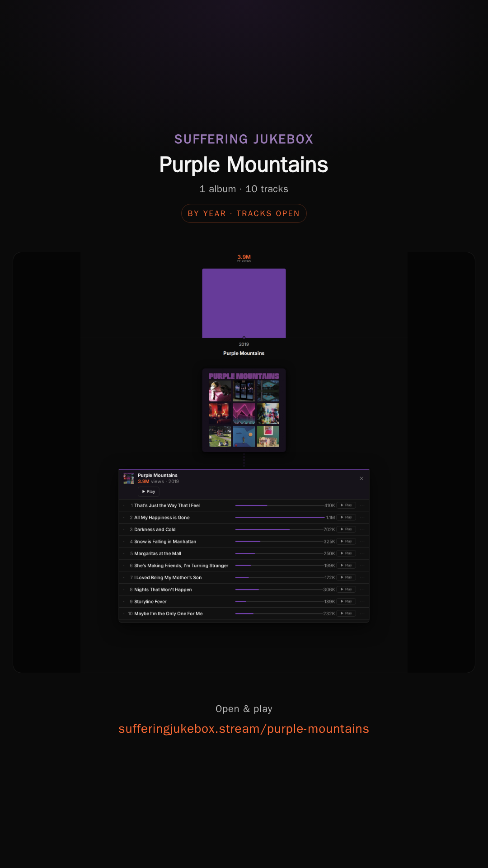Click the small album thumbnail in panel header
This screenshot has height=868, width=488.
[129, 478]
